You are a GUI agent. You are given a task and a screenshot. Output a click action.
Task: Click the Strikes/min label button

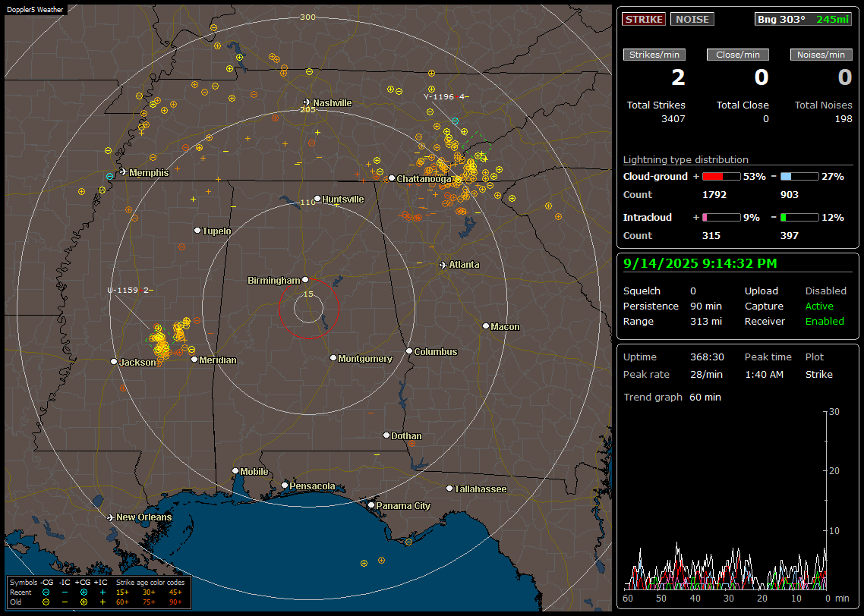point(654,55)
